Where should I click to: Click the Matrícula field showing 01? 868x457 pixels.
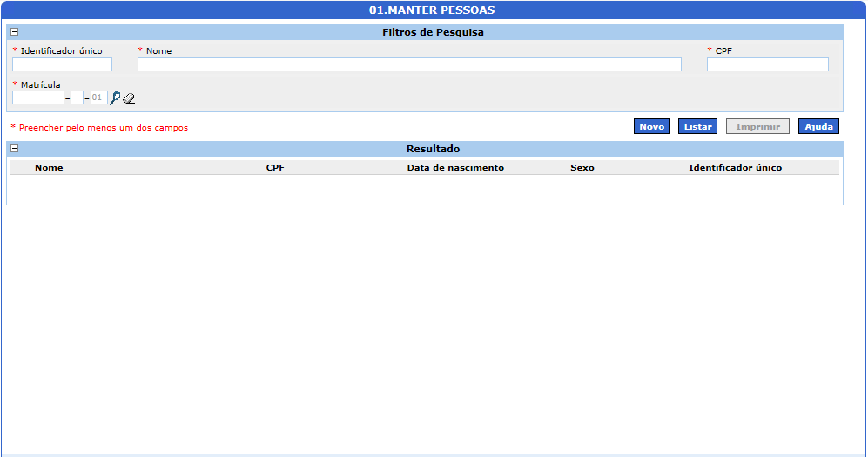tap(98, 98)
